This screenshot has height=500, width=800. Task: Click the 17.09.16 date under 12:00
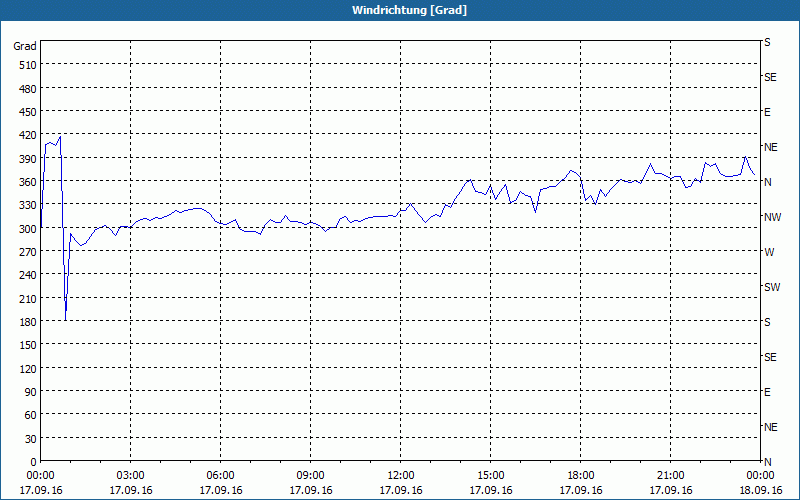pos(401,490)
